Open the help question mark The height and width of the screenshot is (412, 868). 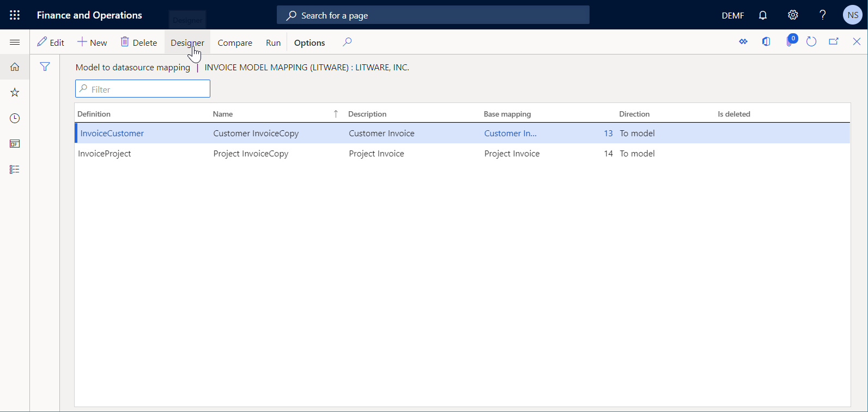point(823,15)
